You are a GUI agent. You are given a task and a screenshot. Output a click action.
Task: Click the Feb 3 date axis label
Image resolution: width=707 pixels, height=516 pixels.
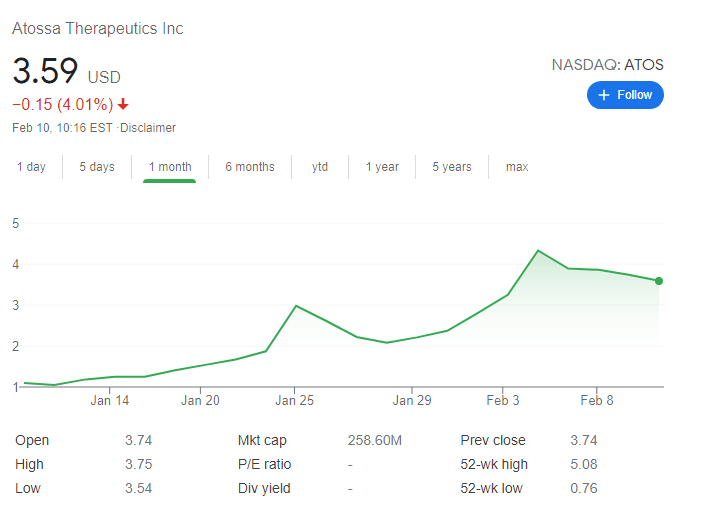coord(503,401)
